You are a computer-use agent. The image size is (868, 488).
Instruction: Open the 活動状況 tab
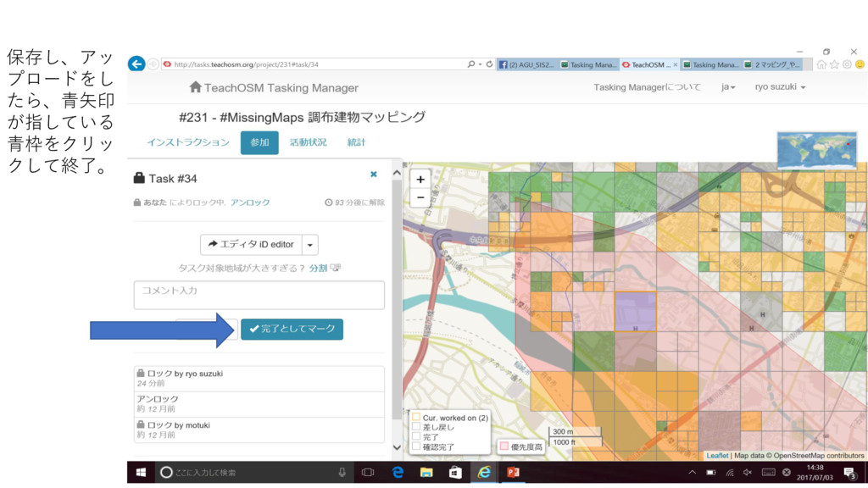308,142
